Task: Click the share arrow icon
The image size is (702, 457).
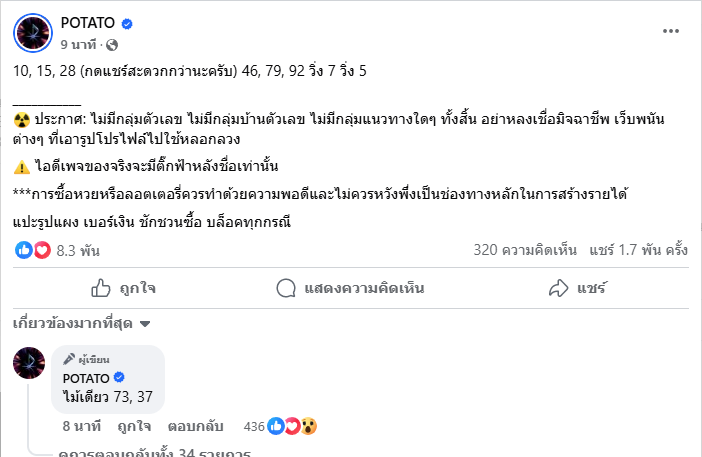Action: point(558,288)
